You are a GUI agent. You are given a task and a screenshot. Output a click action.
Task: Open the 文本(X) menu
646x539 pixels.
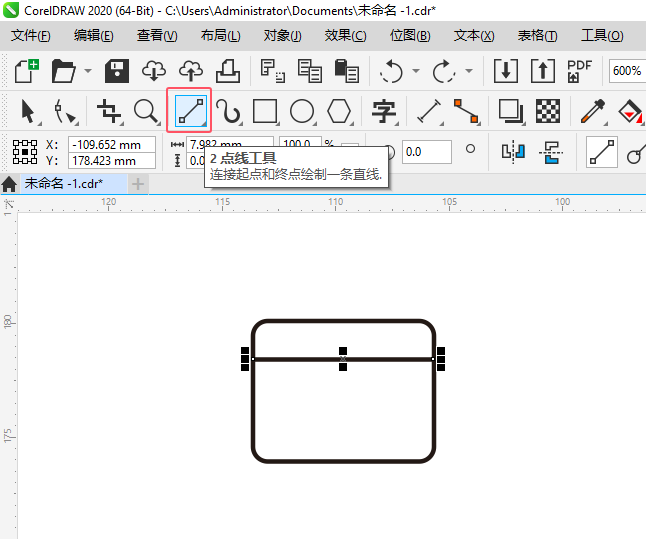click(x=474, y=35)
